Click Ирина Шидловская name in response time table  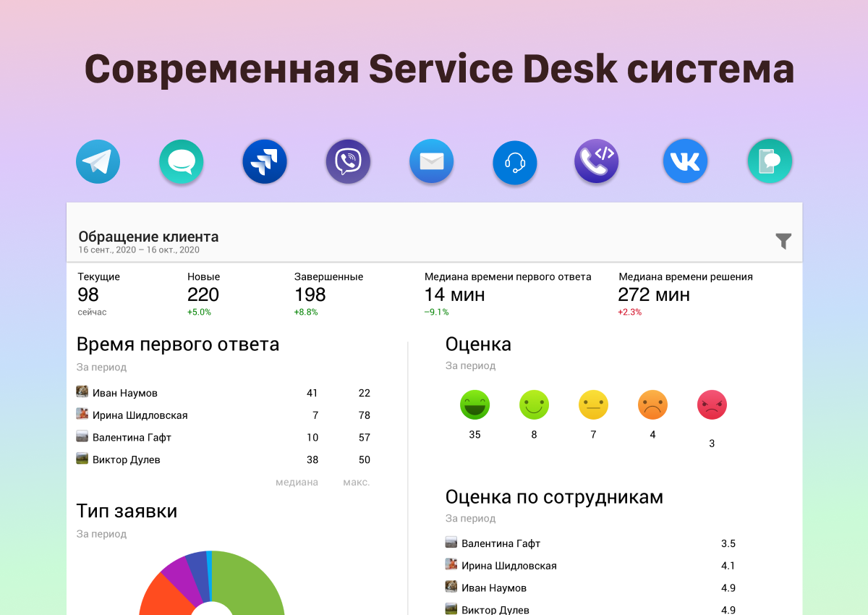coord(140,415)
